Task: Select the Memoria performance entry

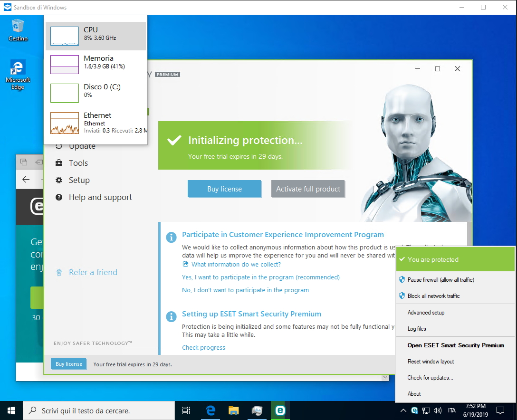Action: coord(96,64)
